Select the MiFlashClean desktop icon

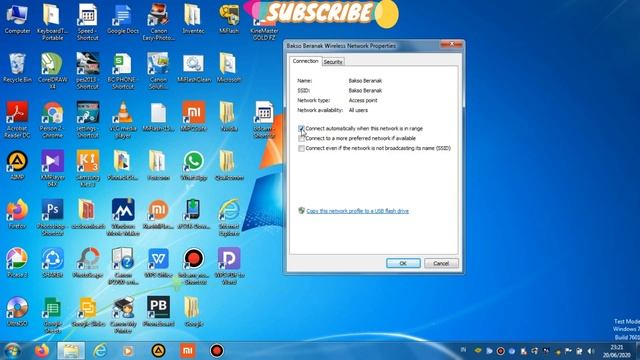click(193, 68)
